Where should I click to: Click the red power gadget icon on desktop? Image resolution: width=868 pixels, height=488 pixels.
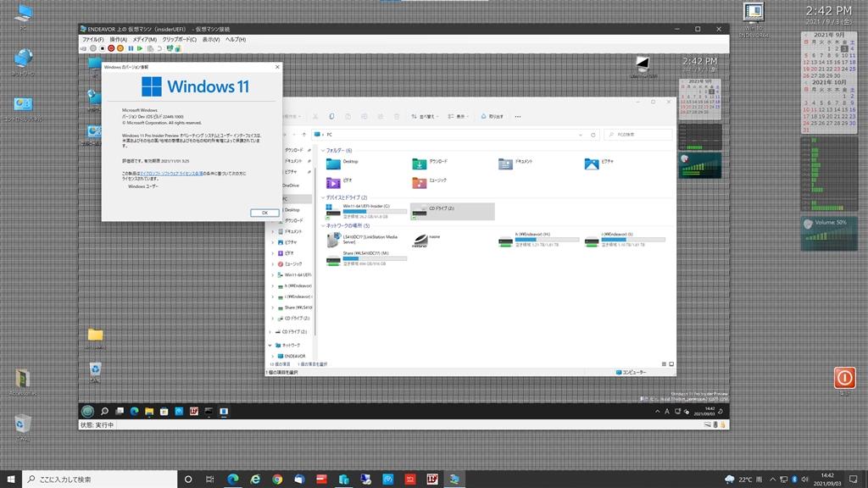(x=845, y=377)
